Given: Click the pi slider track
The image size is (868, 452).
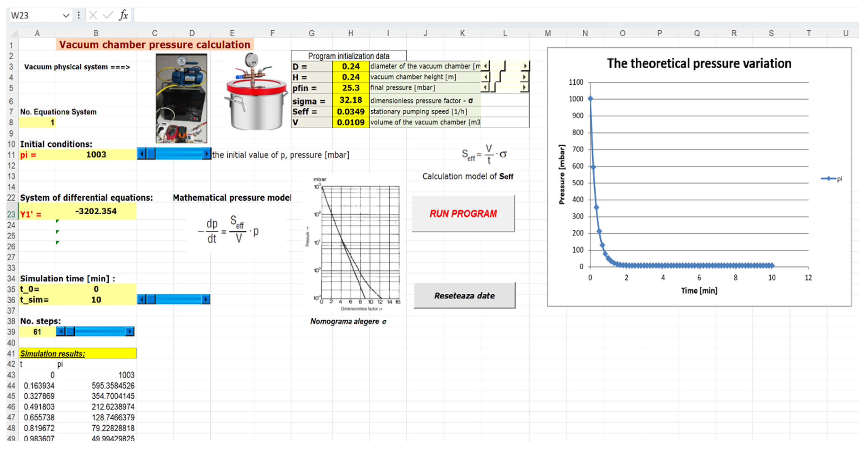Looking at the screenshot, I should coord(179,154).
